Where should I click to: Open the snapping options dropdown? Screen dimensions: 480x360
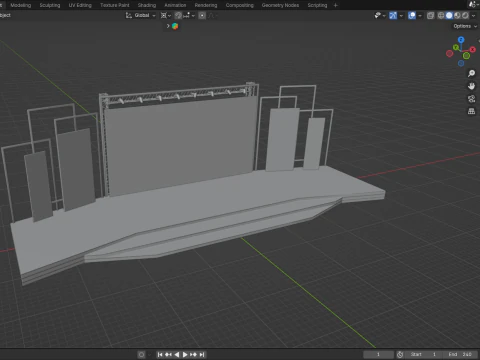[189, 15]
